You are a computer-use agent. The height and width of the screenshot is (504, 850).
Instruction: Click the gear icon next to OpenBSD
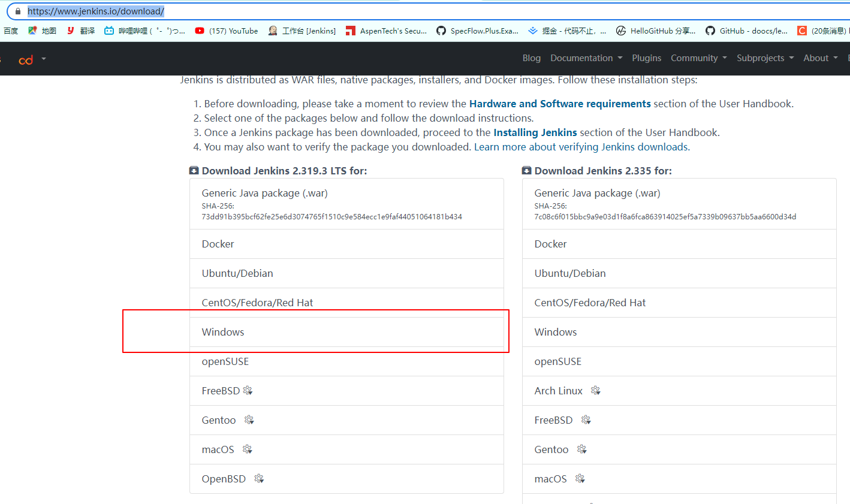tap(259, 479)
